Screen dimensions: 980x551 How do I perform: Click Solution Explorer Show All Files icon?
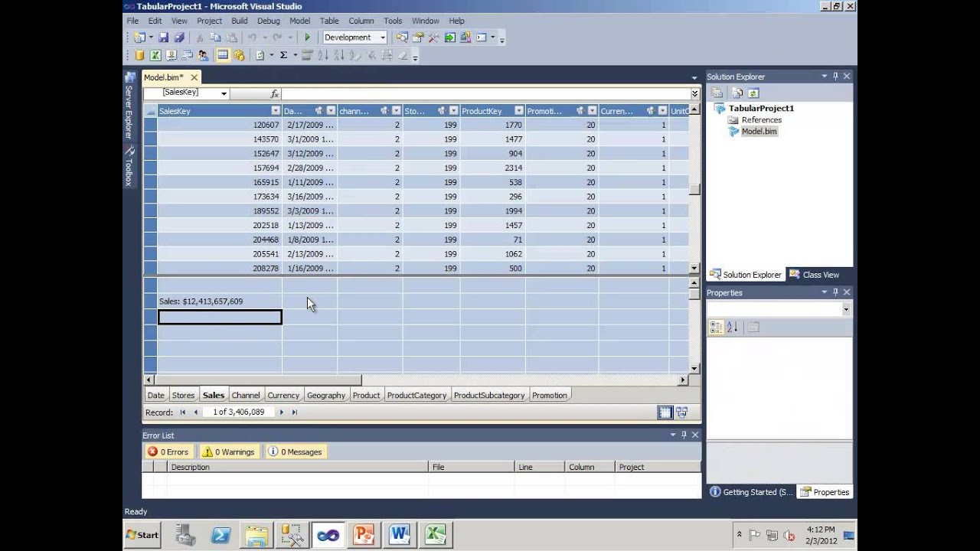pyautogui.click(x=737, y=93)
